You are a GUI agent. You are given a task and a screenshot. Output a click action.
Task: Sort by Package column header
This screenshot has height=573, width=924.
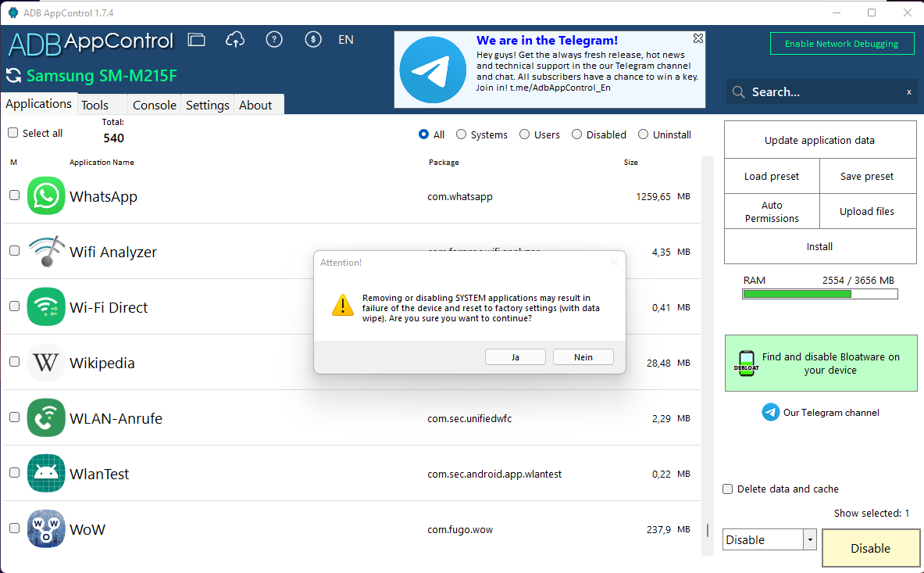pyautogui.click(x=444, y=162)
